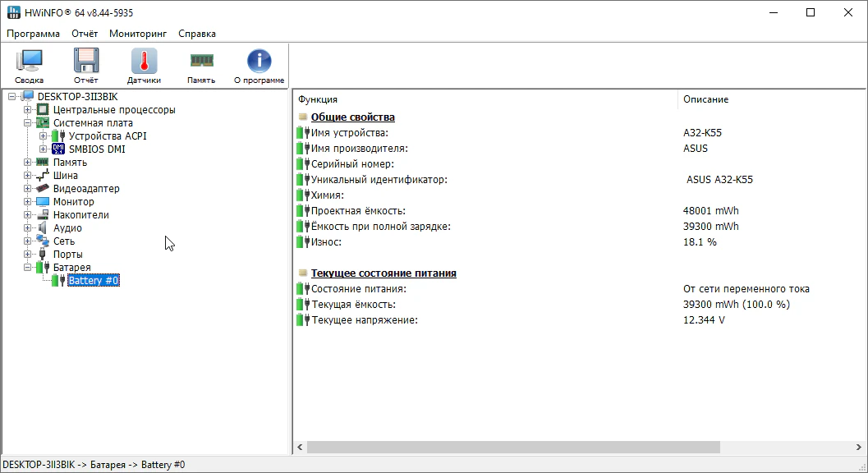Select the Battery #0 node

click(94, 281)
